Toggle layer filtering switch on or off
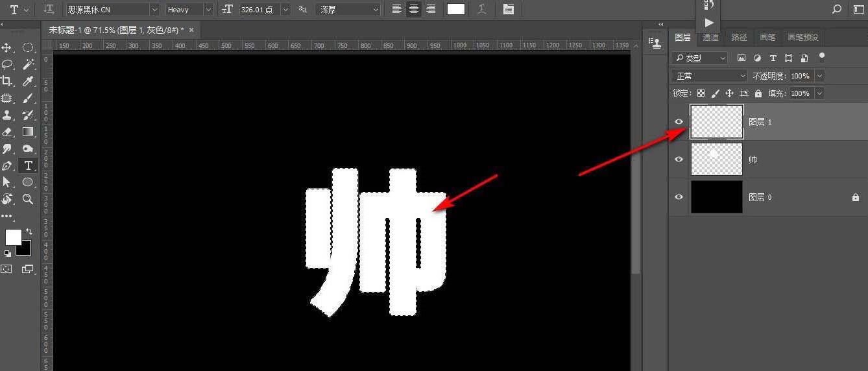The image size is (868, 371). pos(822,56)
